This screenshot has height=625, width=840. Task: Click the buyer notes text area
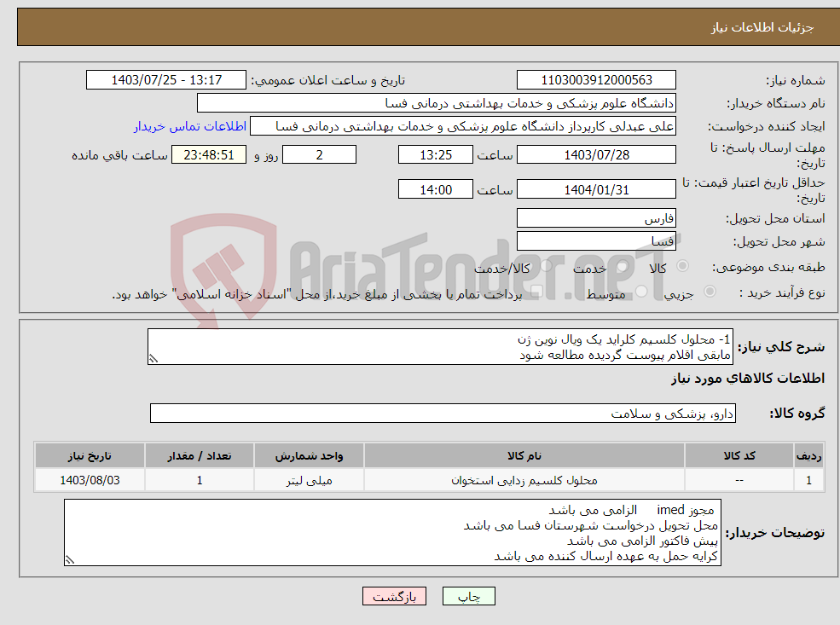392,532
